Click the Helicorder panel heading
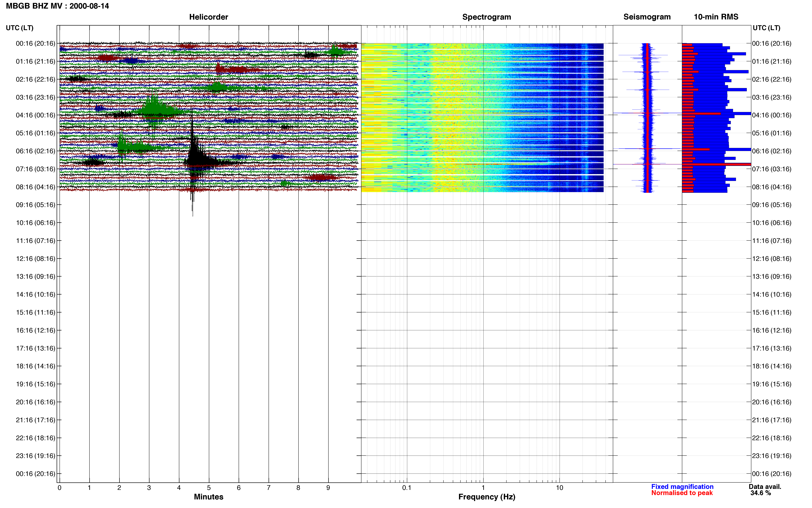Viewport: 812px width, 508px height. pos(209,17)
